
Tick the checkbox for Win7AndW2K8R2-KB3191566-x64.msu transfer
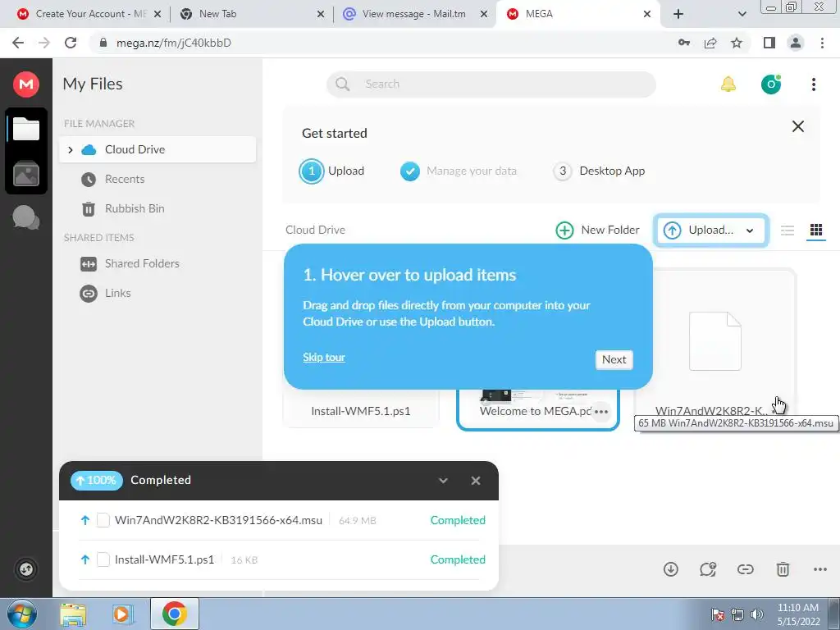[x=103, y=520]
